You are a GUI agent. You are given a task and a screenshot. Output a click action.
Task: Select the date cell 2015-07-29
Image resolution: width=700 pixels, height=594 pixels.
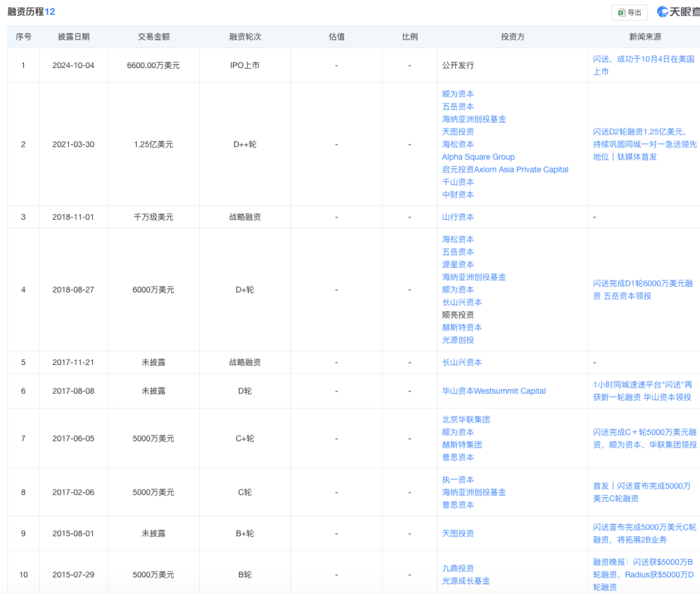(73, 575)
